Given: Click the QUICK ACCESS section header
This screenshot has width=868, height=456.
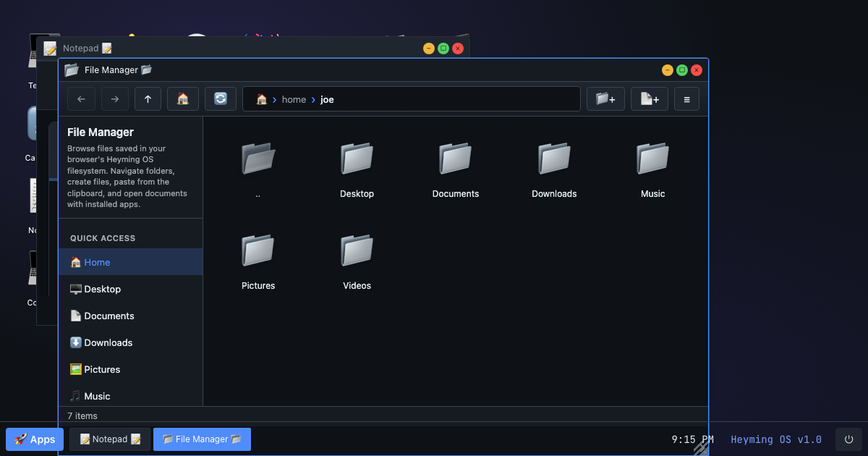Looking at the screenshot, I should pos(103,238).
